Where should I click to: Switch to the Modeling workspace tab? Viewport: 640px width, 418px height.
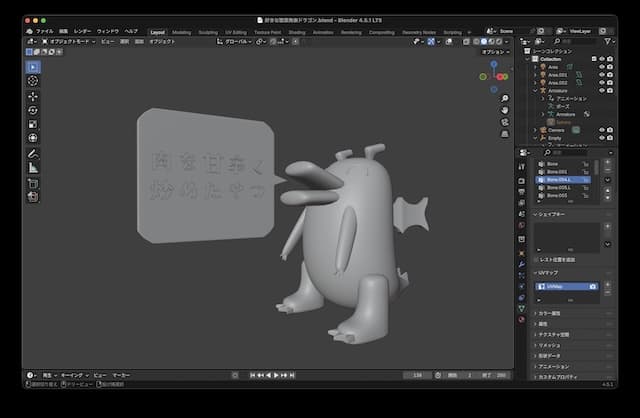point(182,31)
